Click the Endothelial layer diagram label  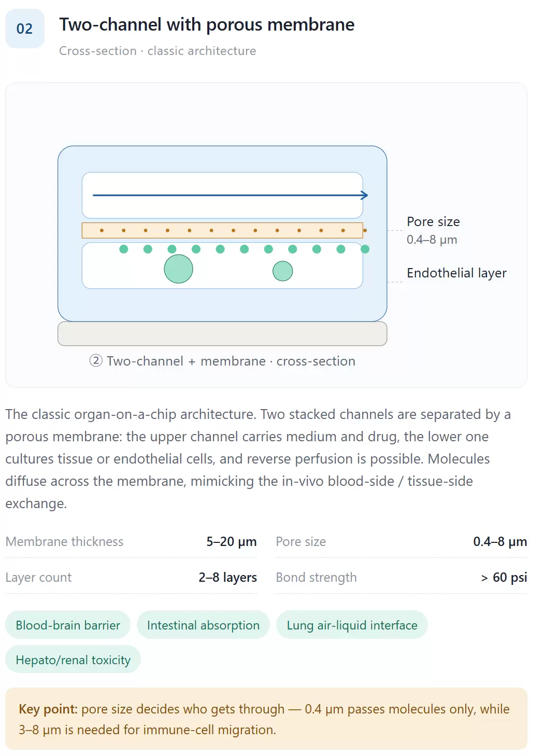coord(456,273)
